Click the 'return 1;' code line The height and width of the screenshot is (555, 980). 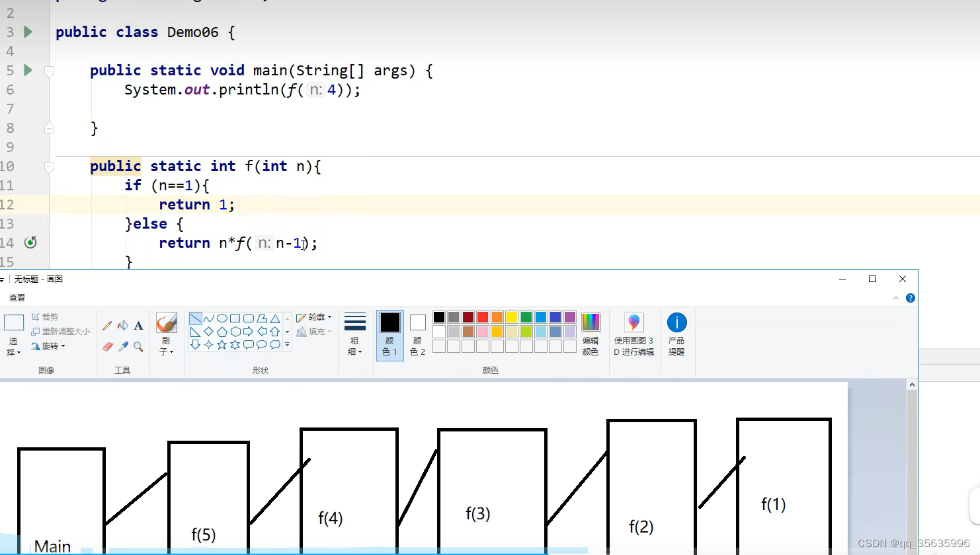196,205
